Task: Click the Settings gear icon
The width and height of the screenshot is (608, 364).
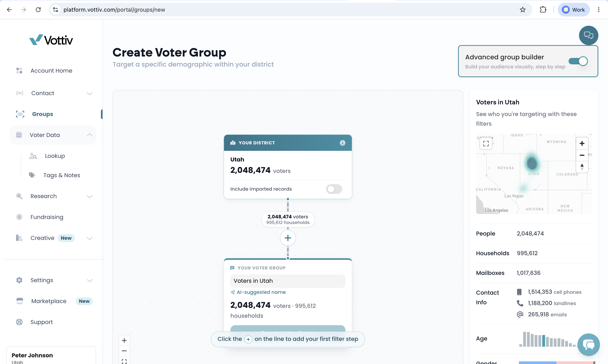Action: 19,280
